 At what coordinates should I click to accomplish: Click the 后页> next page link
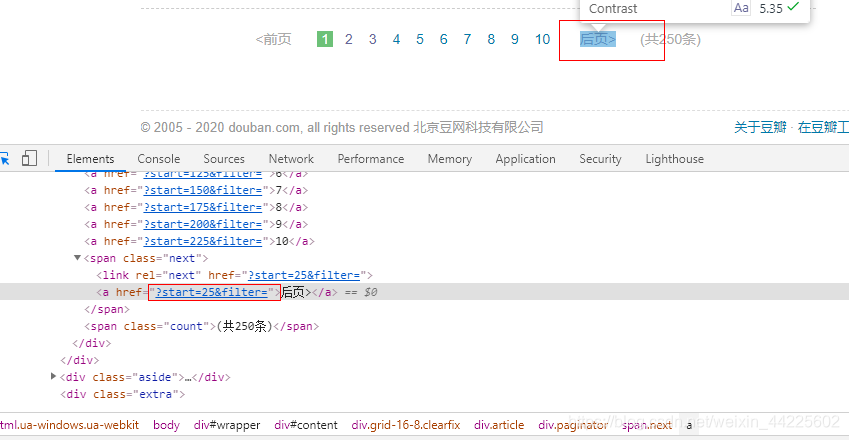point(598,39)
